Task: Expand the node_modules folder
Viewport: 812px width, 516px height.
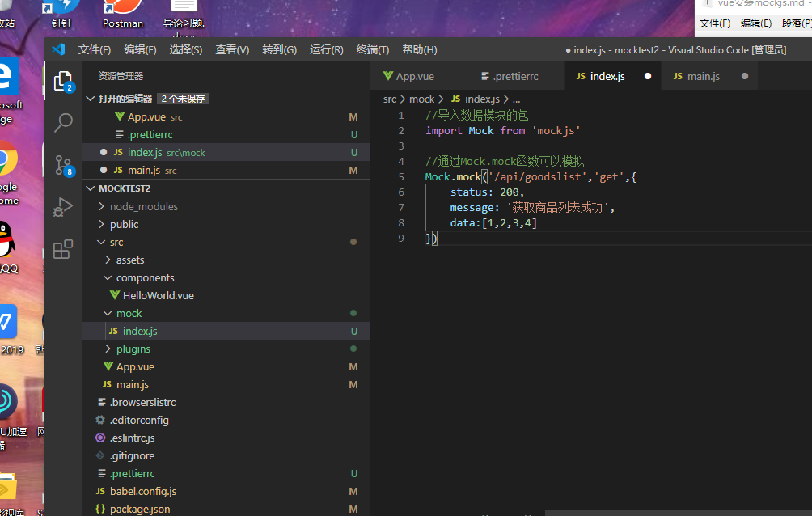Action: coord(102,206)
